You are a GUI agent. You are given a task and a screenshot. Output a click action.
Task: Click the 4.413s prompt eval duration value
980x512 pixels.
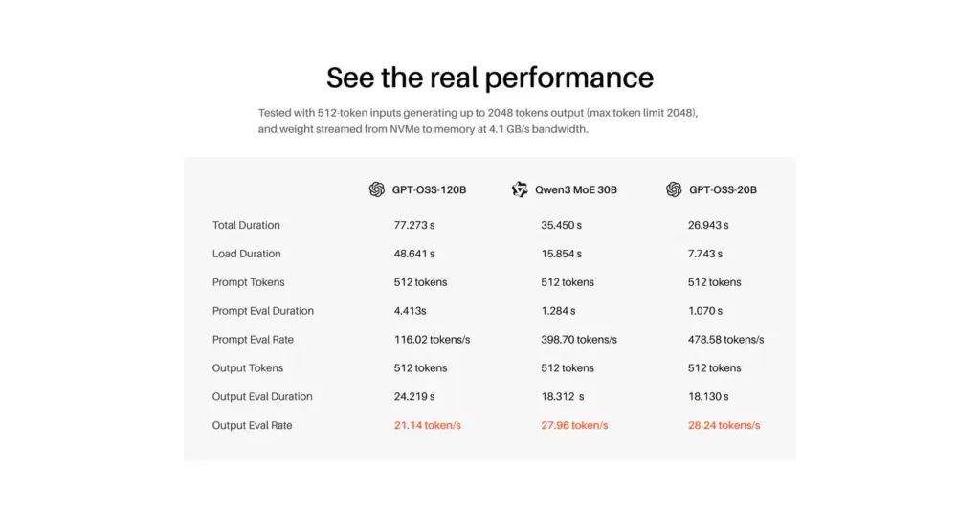click(x=411, y=311)
